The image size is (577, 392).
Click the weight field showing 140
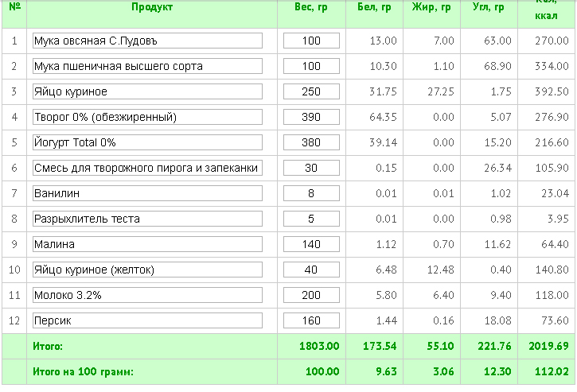click(x=311, y=244)
